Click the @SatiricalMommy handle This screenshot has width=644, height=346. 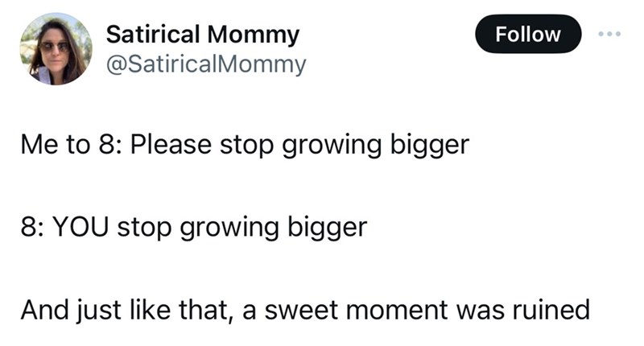[x=206, y=63]
